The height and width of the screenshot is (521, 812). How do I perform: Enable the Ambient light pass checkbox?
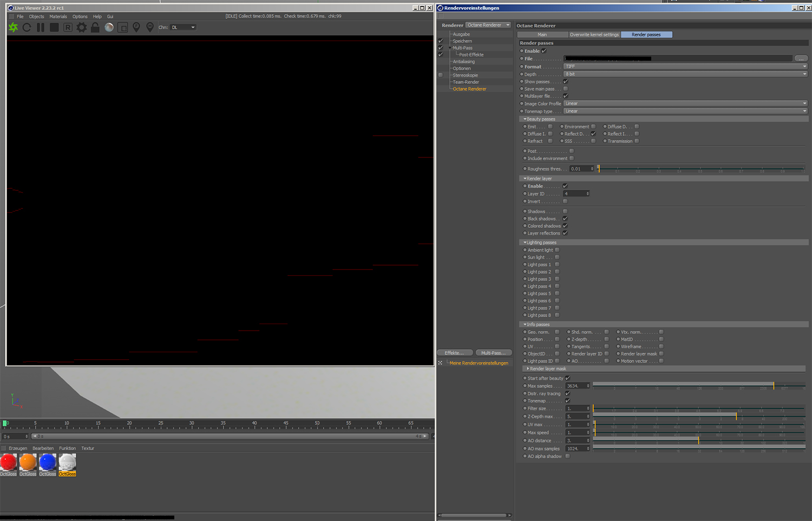(x=557, y=250)
